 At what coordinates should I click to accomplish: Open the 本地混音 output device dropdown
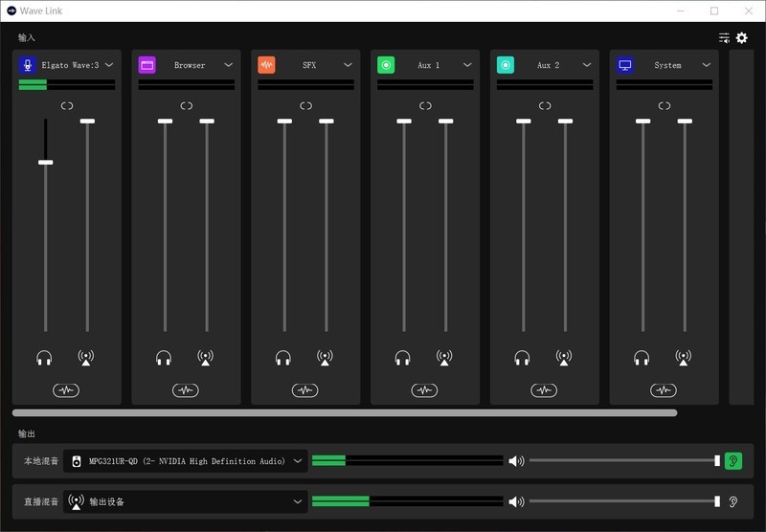[298, 461]
